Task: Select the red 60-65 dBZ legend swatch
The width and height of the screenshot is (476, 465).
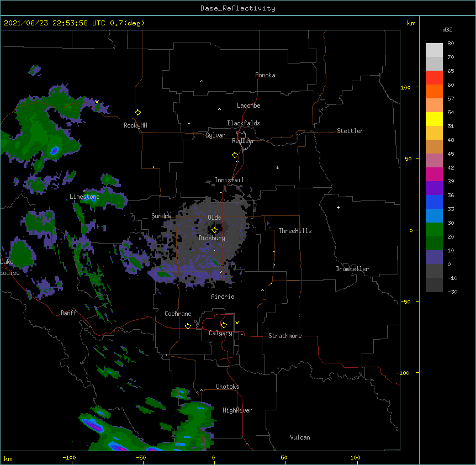Action: (434, 77)
